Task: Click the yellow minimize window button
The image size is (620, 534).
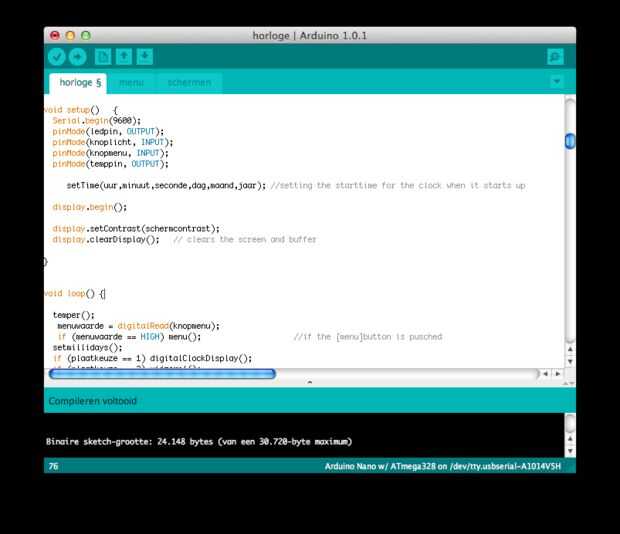Action: point(70,36)
